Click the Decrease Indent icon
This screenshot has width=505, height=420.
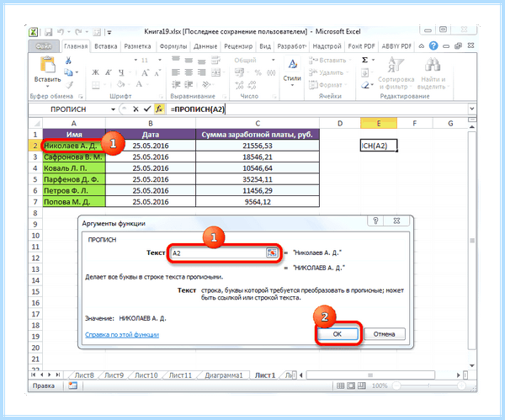tap(176, 85)
